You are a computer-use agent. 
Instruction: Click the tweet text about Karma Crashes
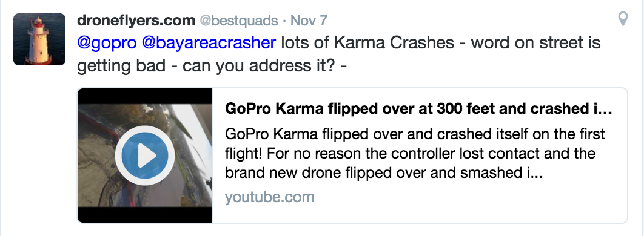click(339, 54)
